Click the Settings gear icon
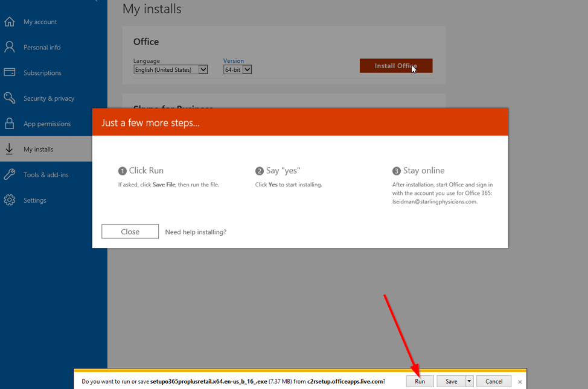 coord(11,200)
